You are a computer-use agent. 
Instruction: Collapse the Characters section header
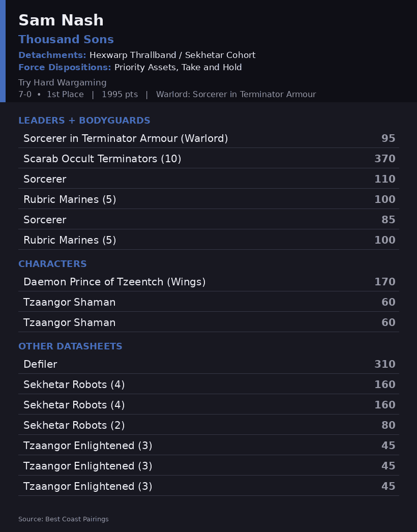[52, 264]
